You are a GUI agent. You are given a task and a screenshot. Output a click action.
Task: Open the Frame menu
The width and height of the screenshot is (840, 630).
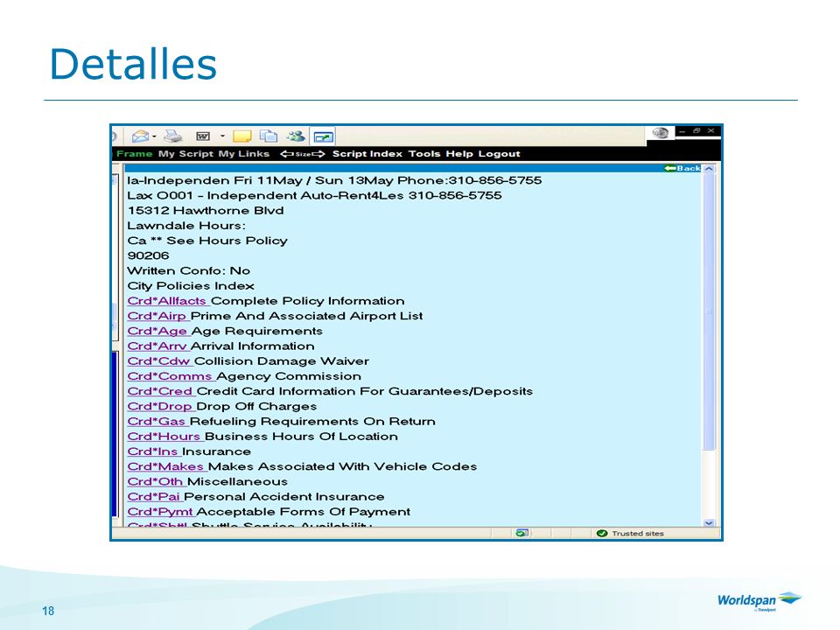(x=135, y=154)
